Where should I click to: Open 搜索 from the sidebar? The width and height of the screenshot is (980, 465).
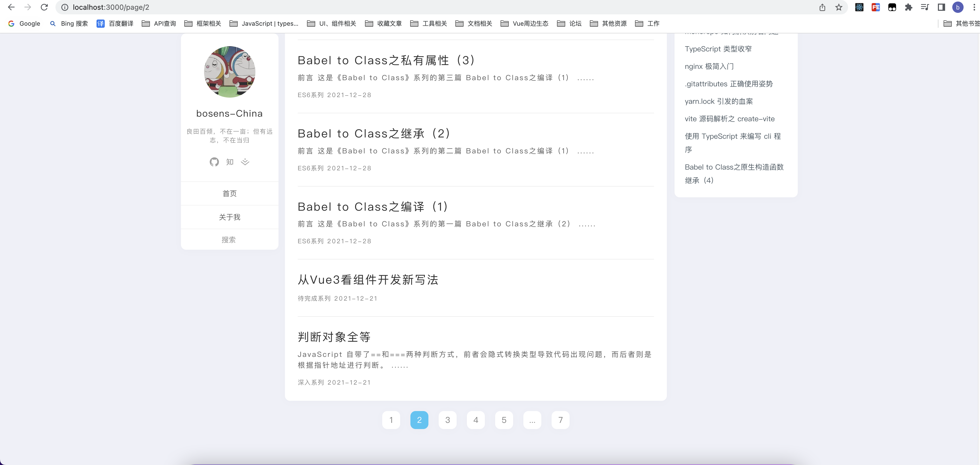(229, 239)
